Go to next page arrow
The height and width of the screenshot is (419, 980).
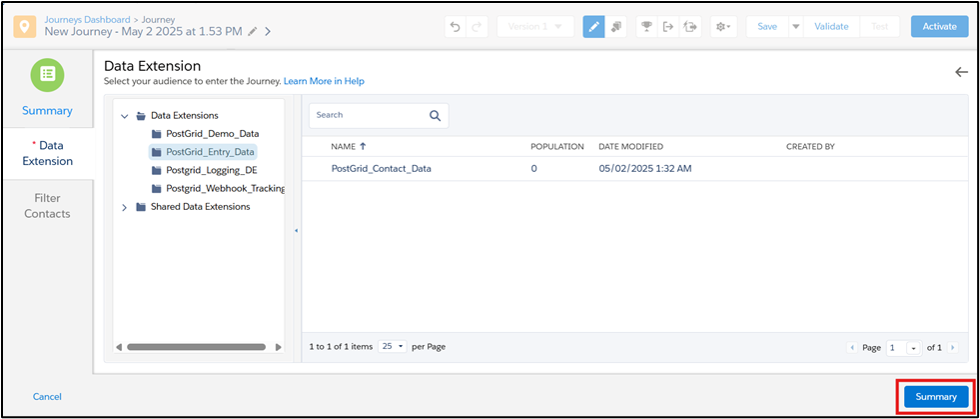[x=952, y=348]
